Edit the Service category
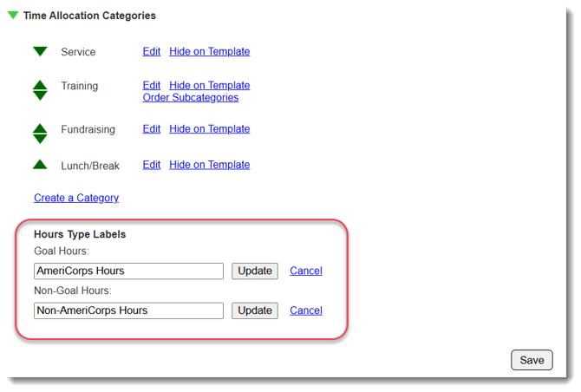The image size is (581, 392). tap(152, 52)
